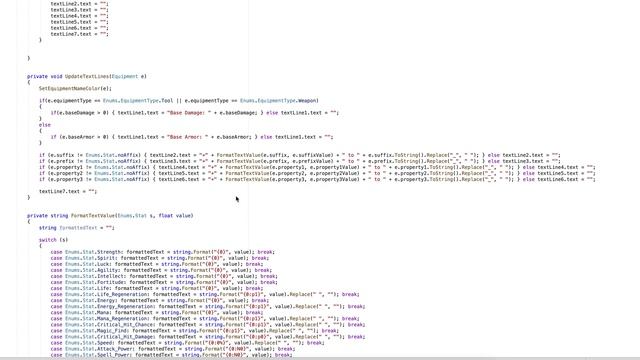Click the standalone textLine5.text = ""; line at top
This screenshot has height=360, width=640.
click(x=80, y=22)
